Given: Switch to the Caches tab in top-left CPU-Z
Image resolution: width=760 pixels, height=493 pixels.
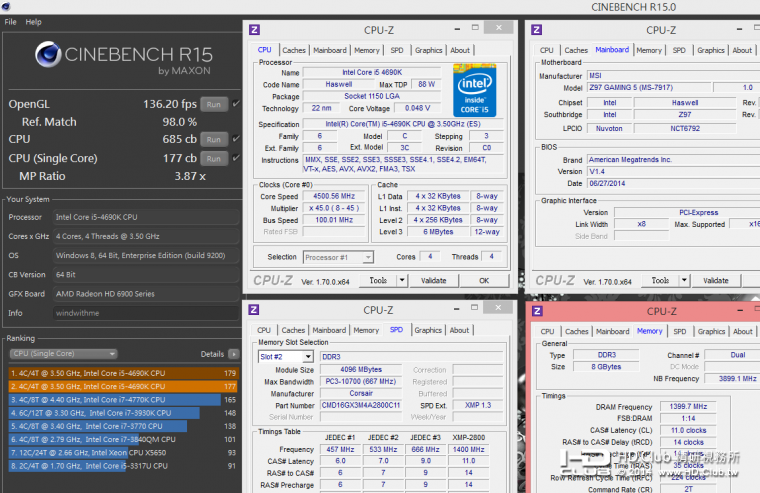Looking at the screenshot, I should tap(293, 50).
